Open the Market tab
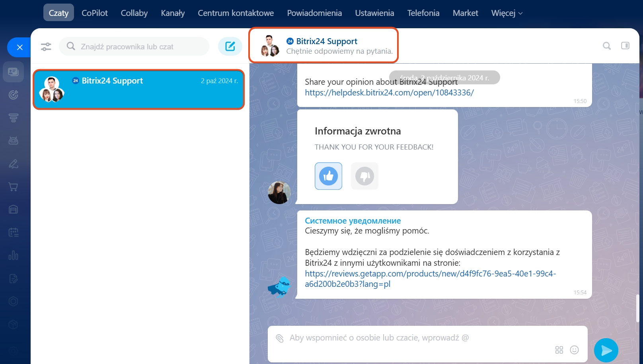This screenshot has width=643, height=364. pos(465,13)
